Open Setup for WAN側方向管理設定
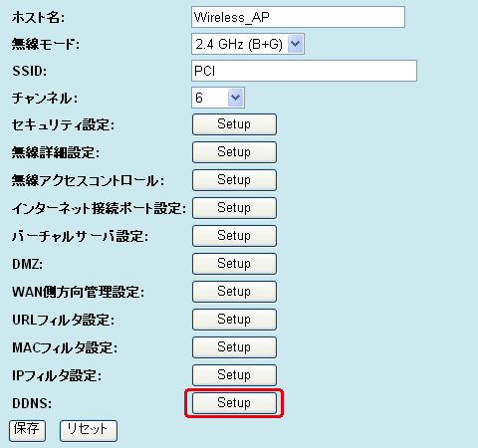This screenshot has width=478, height=448. (x=234, y=292)
